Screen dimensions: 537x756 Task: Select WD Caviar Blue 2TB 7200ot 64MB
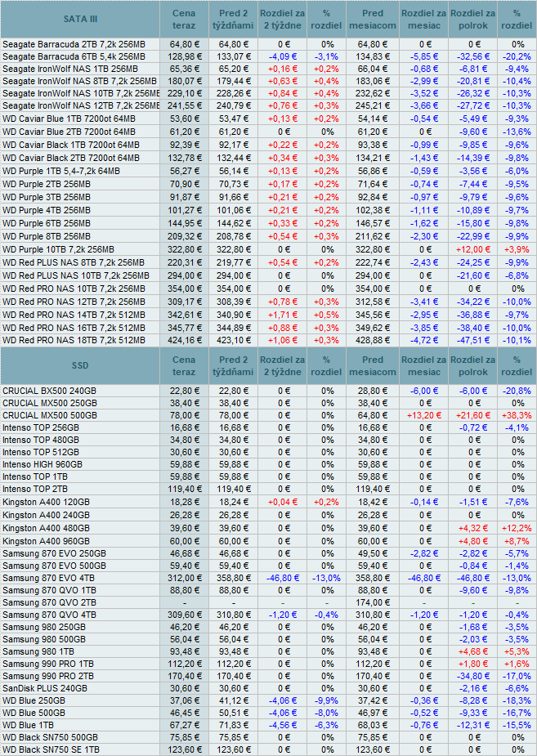pyautogui.click(x=69, y=132)
